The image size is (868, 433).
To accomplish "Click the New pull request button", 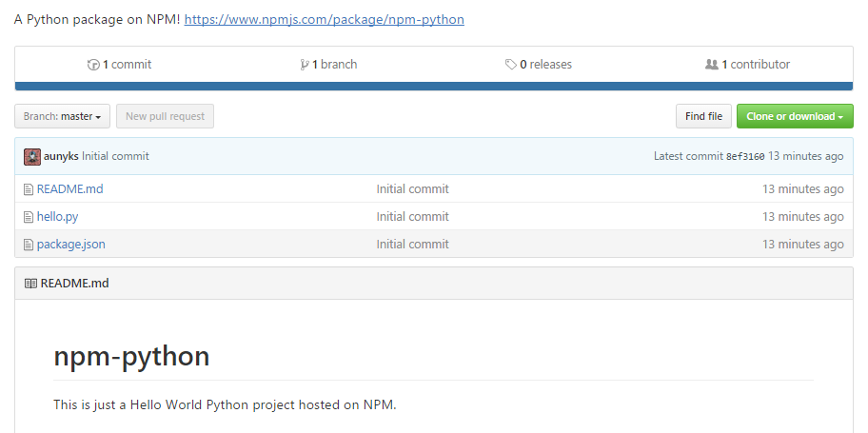I will (165, 116).
